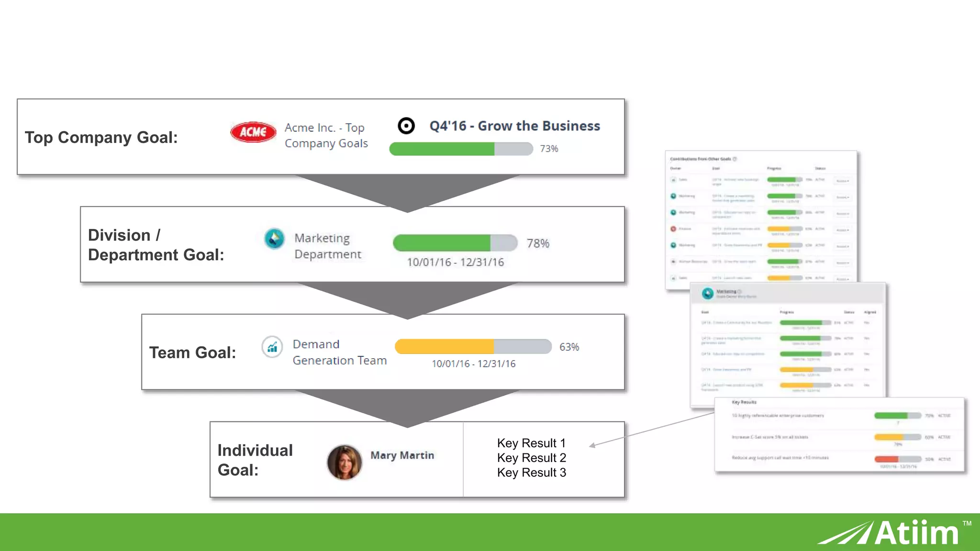Screen dimensions: 980x551
Task: Click 'Key Result 1' text
Action: click(531, 443)
